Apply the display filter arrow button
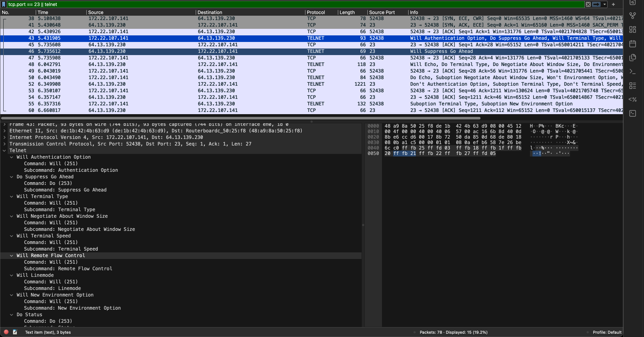Viewport: 644px width, 337px height. [596, 4]
